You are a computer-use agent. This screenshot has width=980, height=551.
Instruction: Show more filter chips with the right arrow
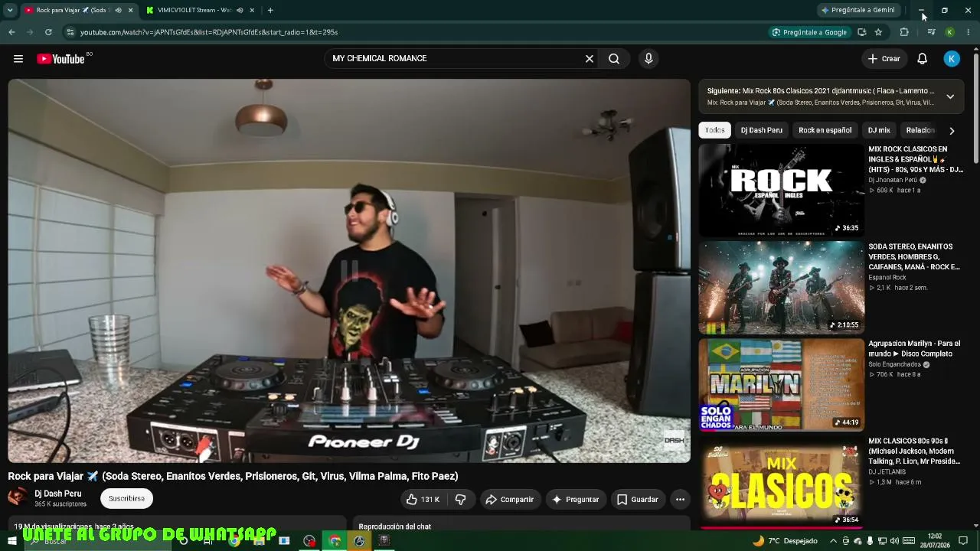[x=952, y=131]
